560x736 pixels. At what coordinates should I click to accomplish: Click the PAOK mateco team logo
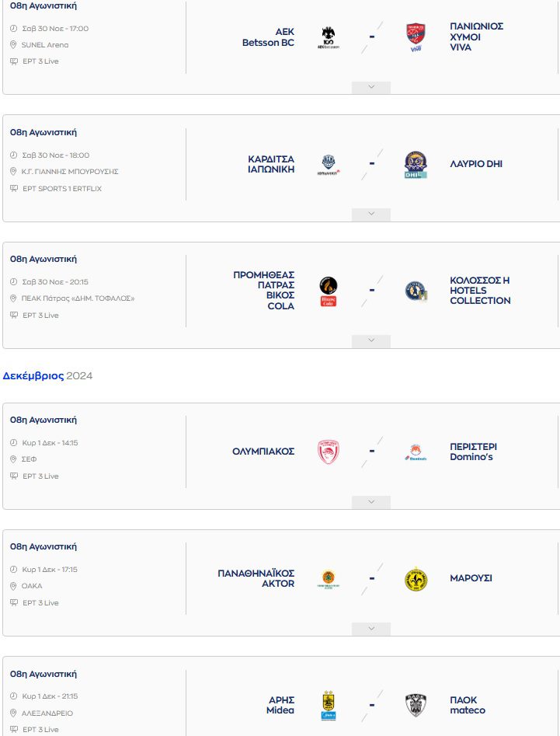pos(416,705)
